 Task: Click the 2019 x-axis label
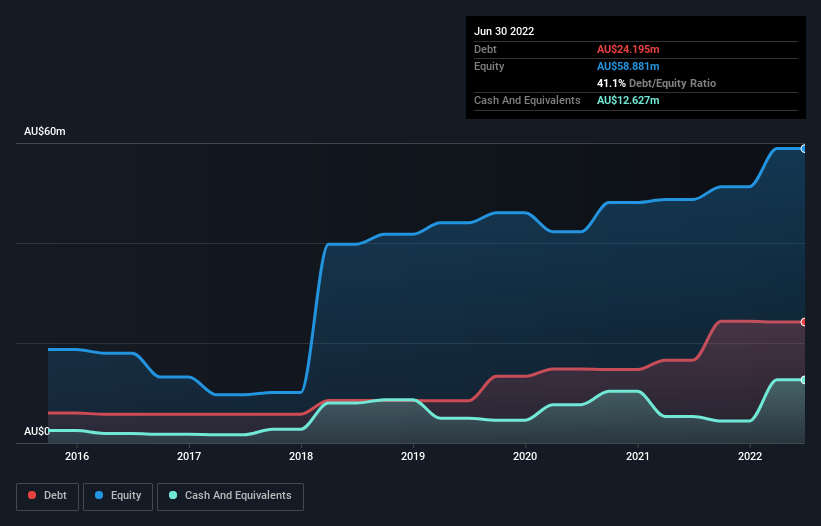point(413,456)
